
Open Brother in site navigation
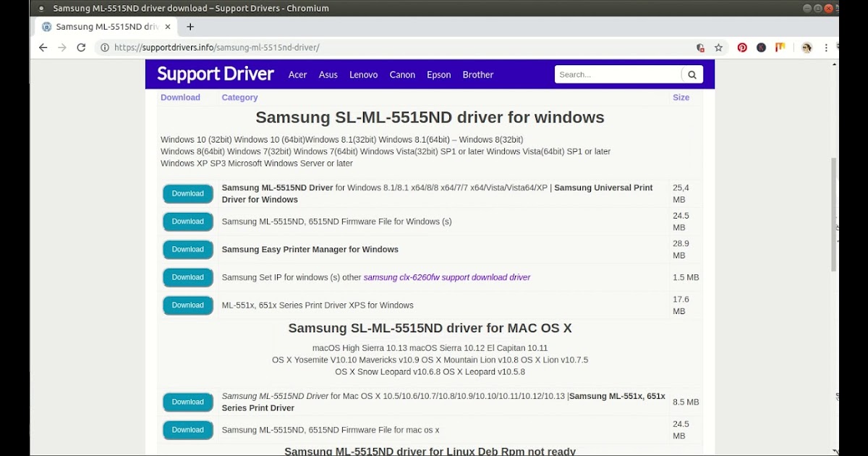pyautogui.click(x=478, y=75)
